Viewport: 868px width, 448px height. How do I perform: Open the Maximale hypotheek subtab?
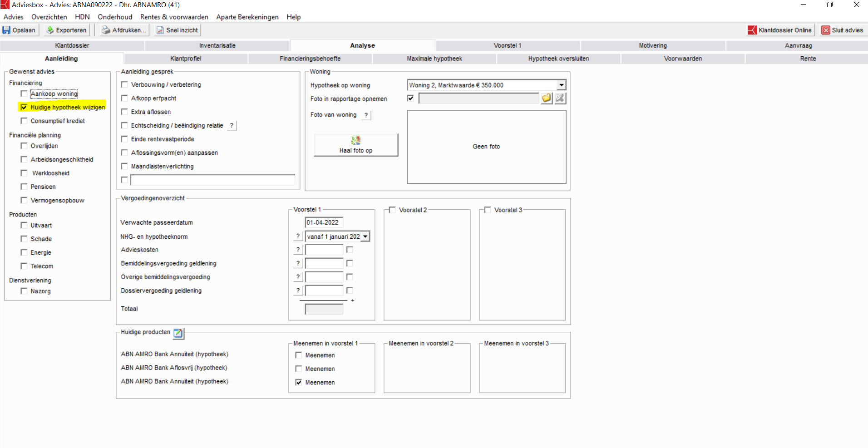(x=434, y=59)
